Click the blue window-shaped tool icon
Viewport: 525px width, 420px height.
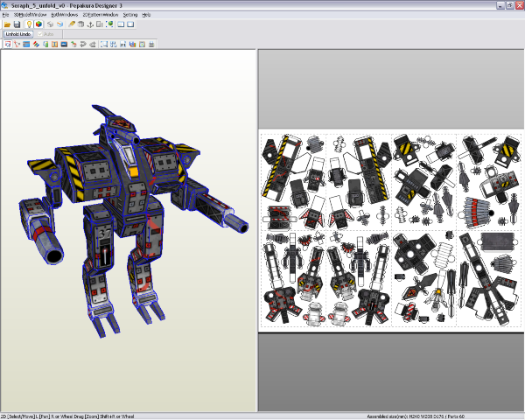click(26, 45)
